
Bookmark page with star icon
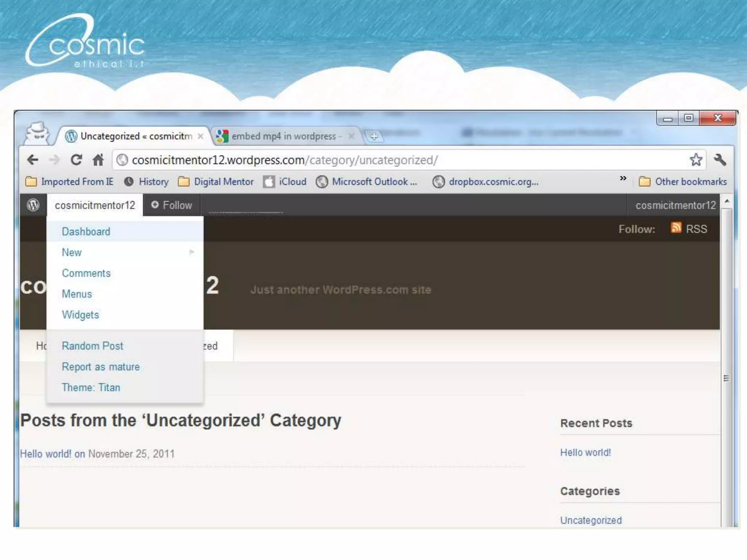point(696,160)
